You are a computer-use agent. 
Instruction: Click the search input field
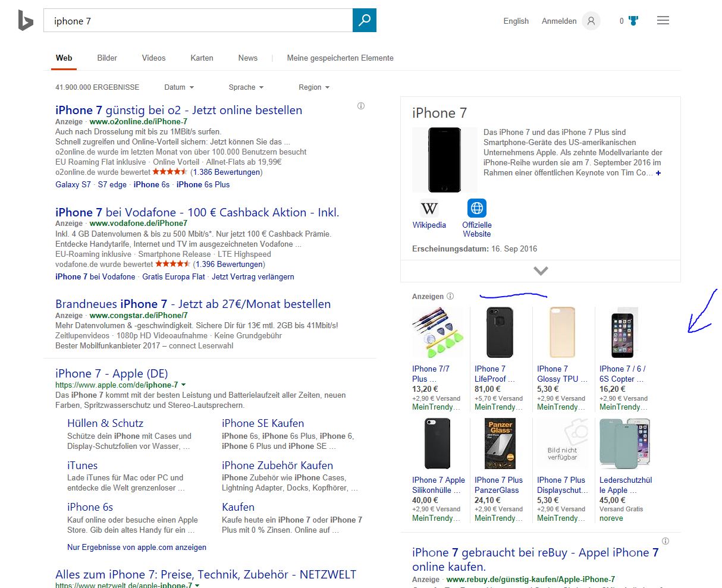pos(198,21)
